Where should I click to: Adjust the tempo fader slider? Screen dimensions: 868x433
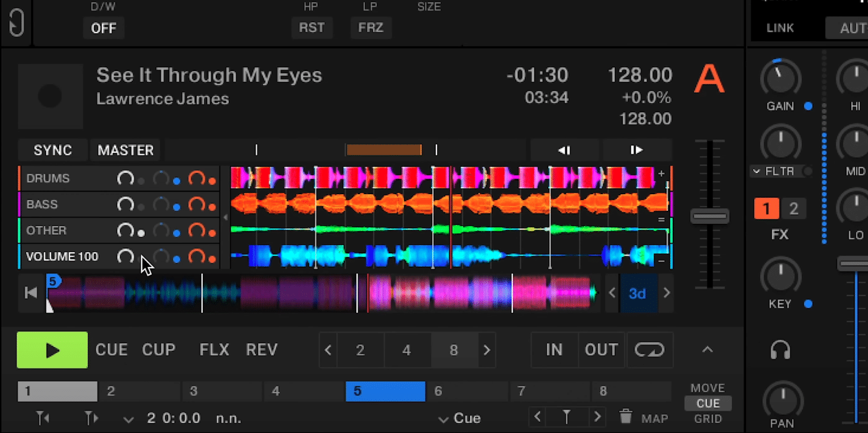pyautogui.click(x=709, y=216)
